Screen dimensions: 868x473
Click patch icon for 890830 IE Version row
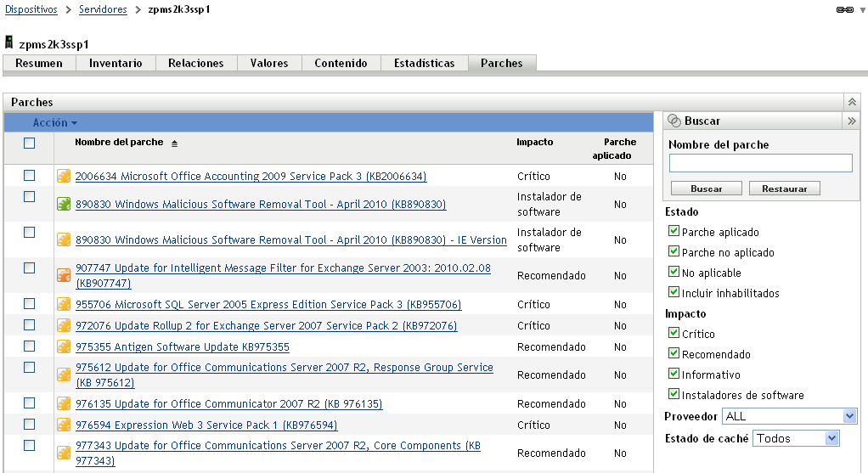click(x=64, y=239)
